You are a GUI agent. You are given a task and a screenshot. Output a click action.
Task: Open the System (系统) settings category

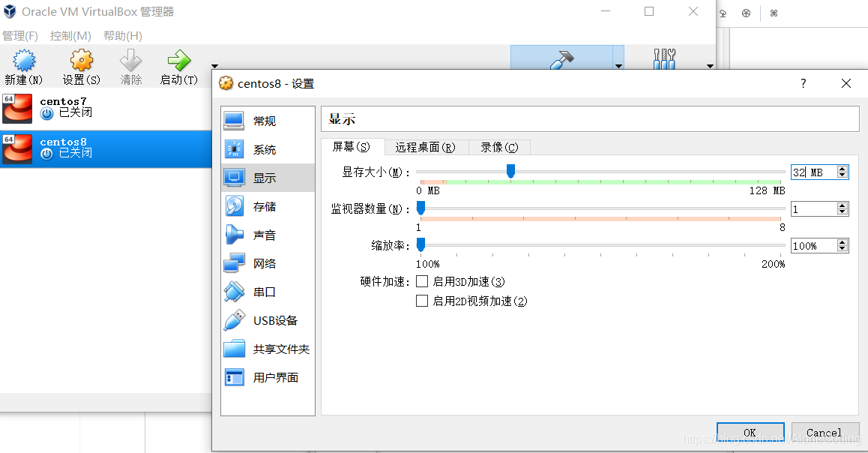click(x=268, y=149)
